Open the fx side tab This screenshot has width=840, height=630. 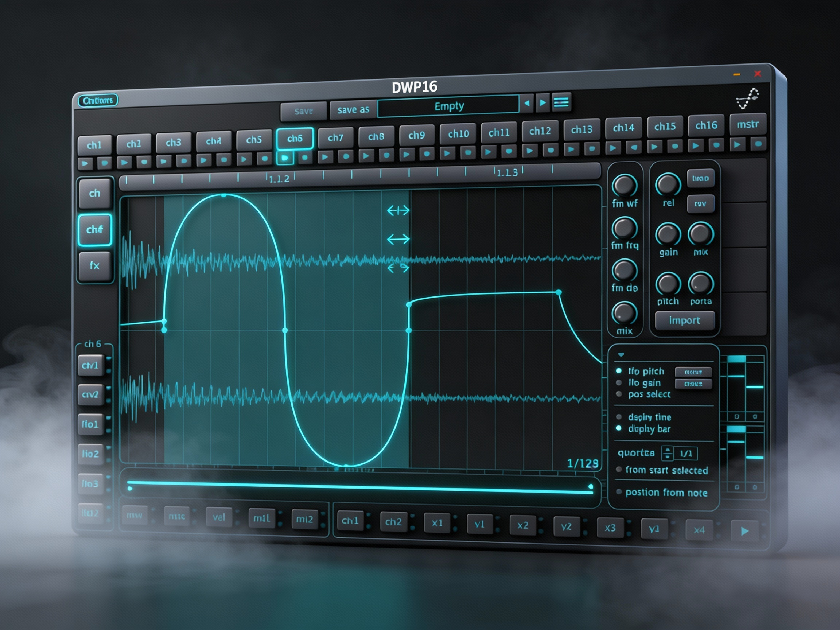(94, 265)
